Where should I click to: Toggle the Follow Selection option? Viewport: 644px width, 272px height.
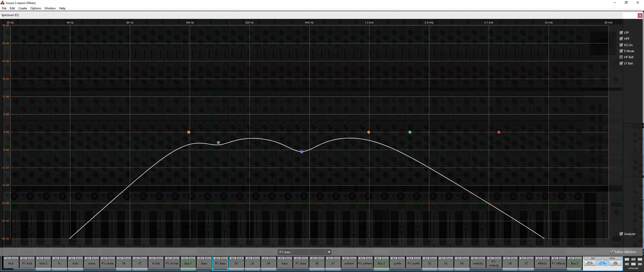click(x=623, y=252)
